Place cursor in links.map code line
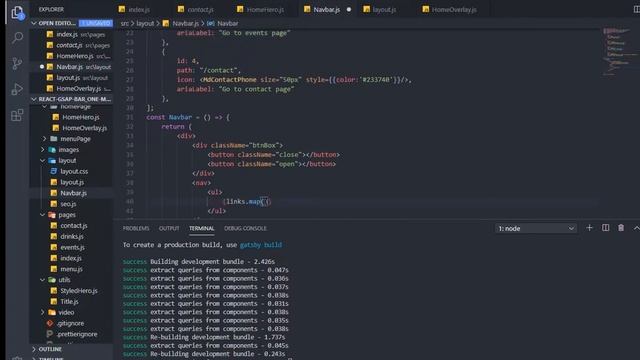The height and width of the screenshot is (360, 640). point(248,202)
